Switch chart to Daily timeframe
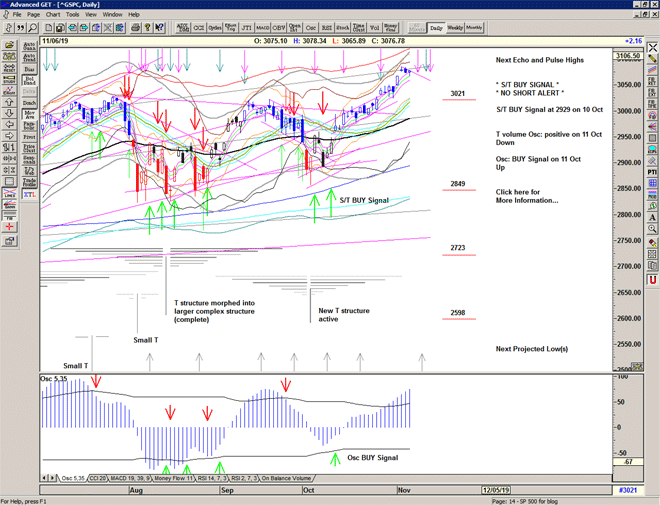The image size is (660, 505). 435,28
